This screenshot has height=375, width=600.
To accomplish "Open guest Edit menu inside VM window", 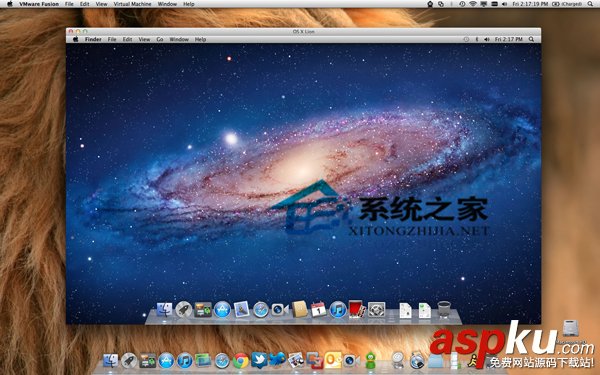I will click(x=127, y=39).
